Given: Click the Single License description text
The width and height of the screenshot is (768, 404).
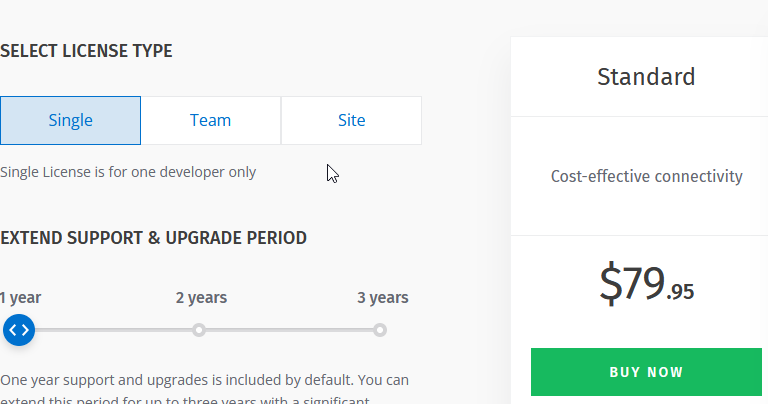Looking at the screenshot, I should click(x=128, y=171).
